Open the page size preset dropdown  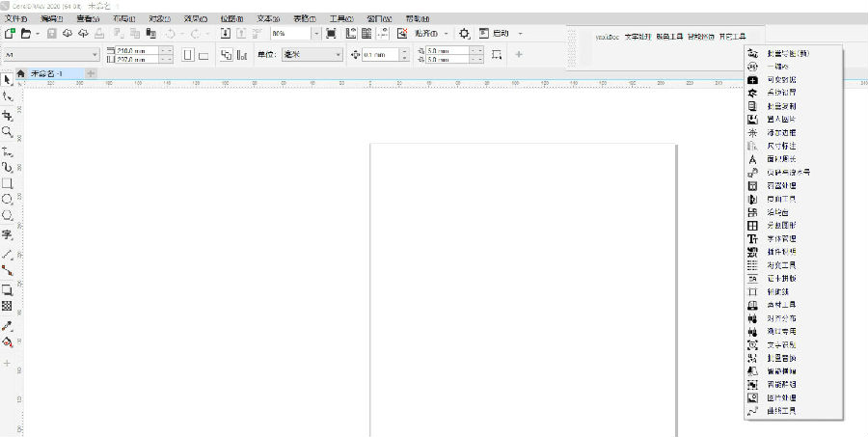[x=95, y=55]
